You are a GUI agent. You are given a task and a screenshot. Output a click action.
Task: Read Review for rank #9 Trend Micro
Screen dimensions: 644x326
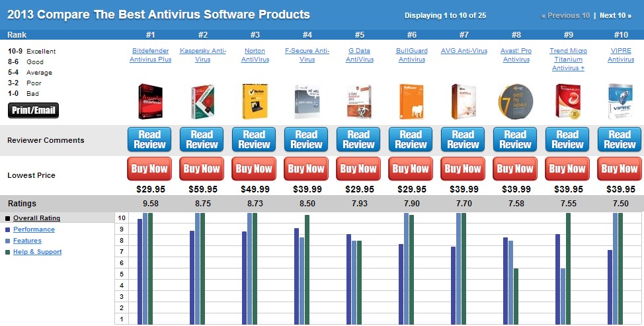point(567,140)
